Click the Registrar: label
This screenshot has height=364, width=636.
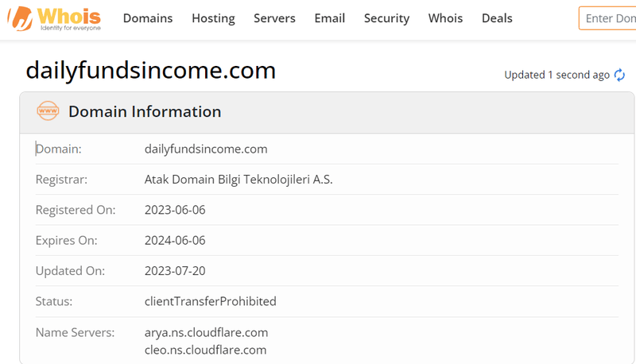(61, 179)
